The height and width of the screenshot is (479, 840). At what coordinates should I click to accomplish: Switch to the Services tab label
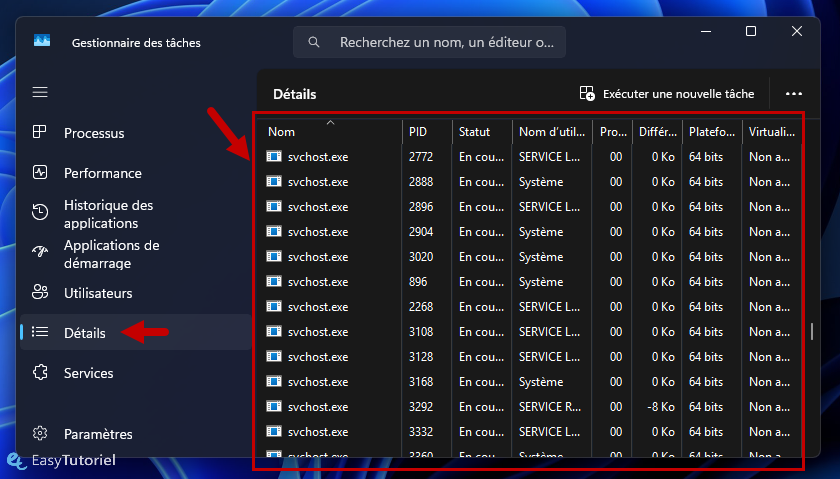pyautogui.click(x=88, y=373)
